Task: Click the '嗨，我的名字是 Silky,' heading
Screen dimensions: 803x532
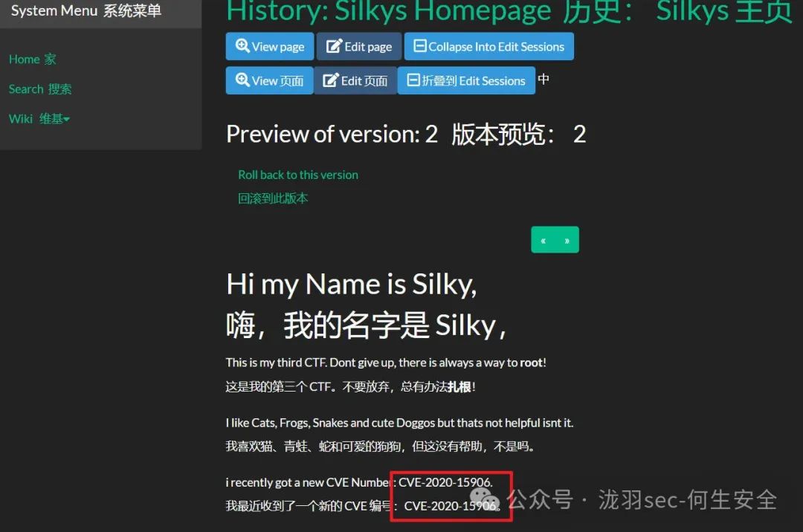Action: [x=366, y=325]
